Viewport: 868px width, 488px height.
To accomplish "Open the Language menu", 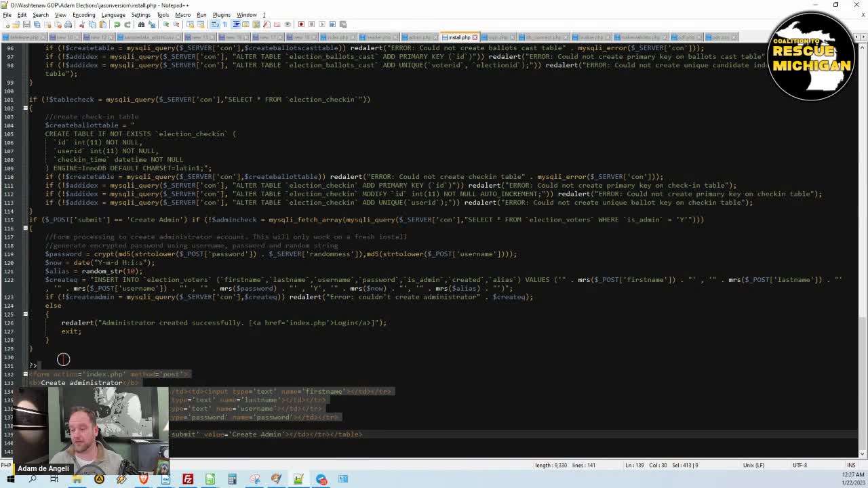I will tap(113, 15).
